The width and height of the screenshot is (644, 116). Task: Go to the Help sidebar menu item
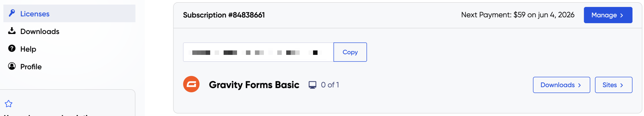point(28,49)
